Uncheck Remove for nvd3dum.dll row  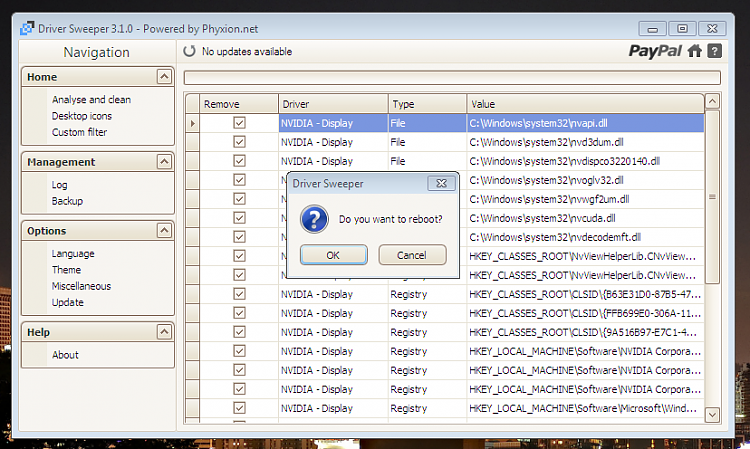pyautogui.click(x=239, y=142)
